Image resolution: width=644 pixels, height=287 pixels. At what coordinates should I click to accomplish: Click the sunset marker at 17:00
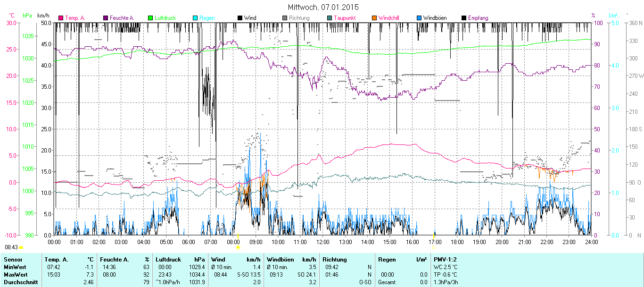434,247
